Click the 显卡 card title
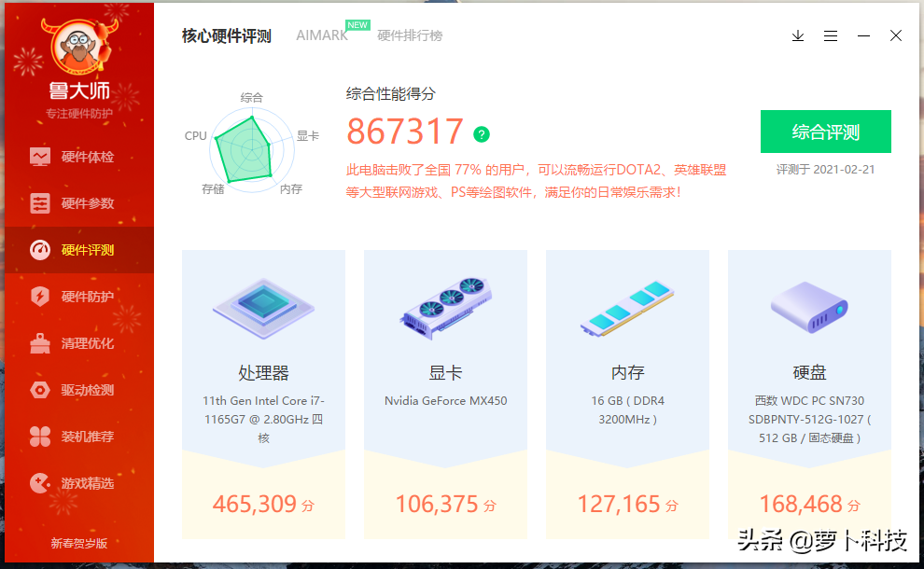Viewport: 924px width, 569px height. [x=445, y=373]
